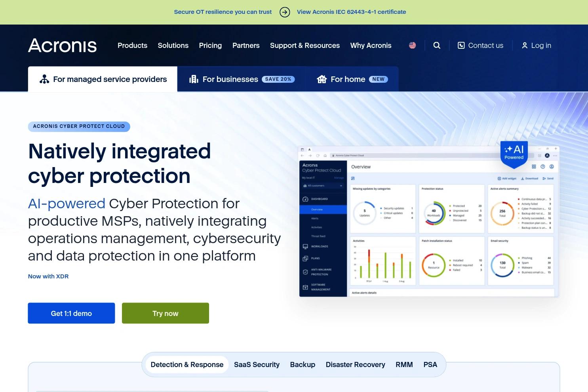
Task: Click the managed service providers network icon
Action: [x=44, y=79]
